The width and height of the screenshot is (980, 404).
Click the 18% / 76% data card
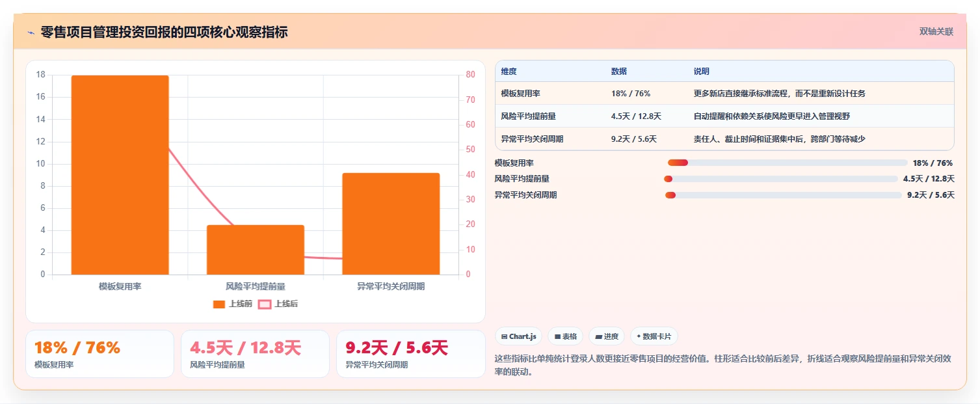pyautogui.click(x=99, y=354)
